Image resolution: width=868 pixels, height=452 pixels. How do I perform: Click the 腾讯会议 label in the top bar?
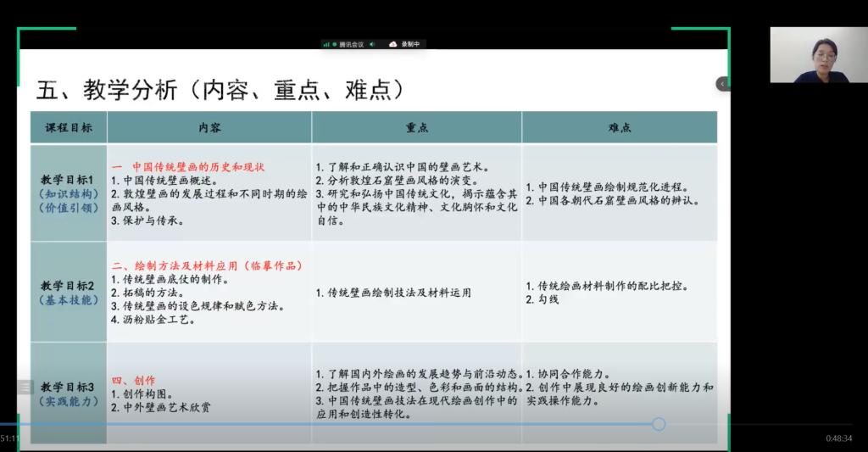(352, 44)
